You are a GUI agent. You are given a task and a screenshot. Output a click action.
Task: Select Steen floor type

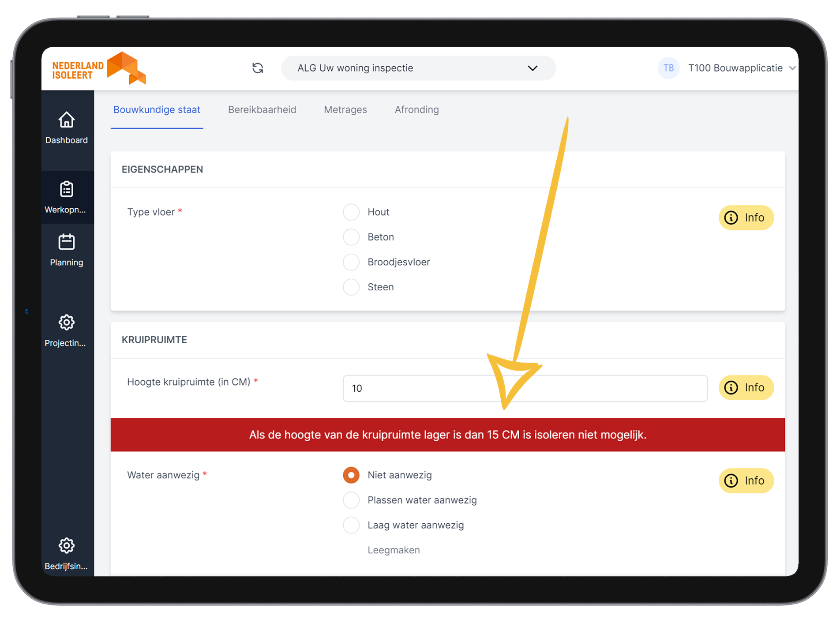[351, 287]
